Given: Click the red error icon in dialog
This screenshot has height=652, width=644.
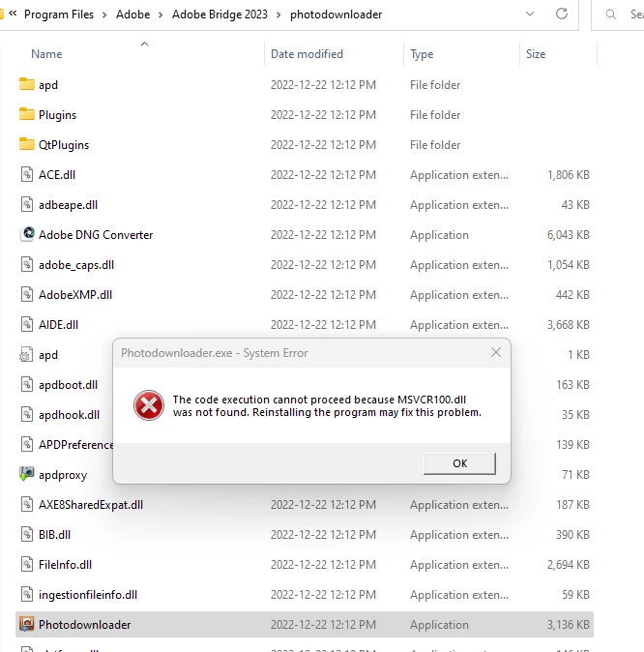Looking at the screenshot, I should [148, 405].
